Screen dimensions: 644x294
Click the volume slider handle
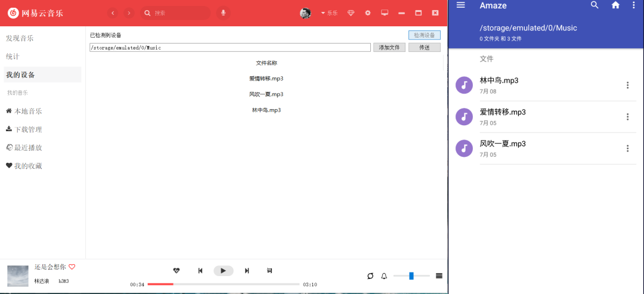411,276
